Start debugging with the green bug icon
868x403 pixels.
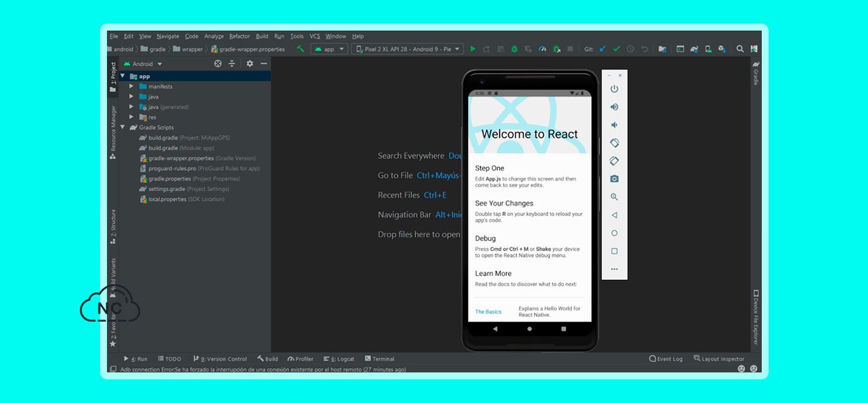[515, 49]
